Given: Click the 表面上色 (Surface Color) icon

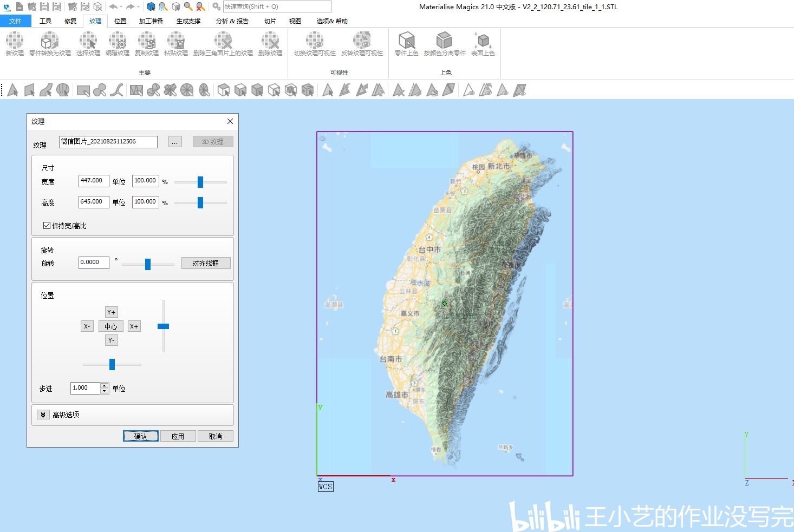Looking at the screenshot, I should 483,44.
